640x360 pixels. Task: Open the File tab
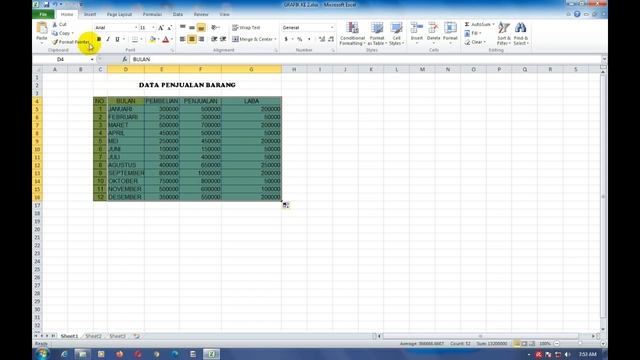click(x=43, y=14)
